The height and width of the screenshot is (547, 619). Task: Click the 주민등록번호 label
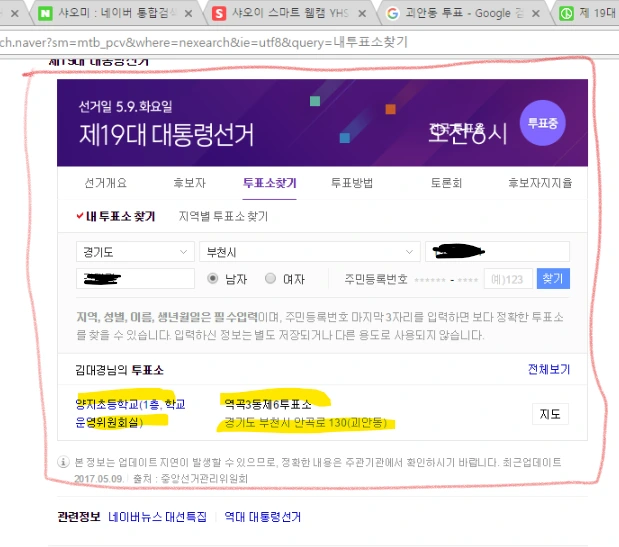pos(376,279)
